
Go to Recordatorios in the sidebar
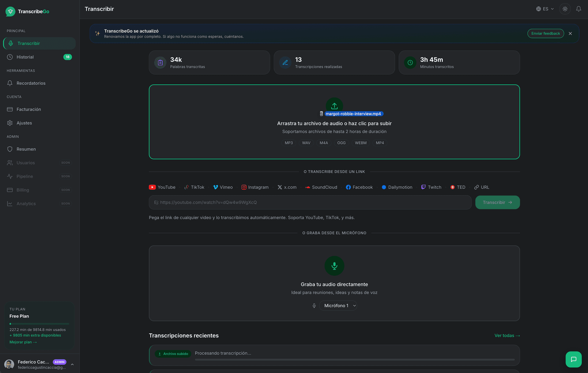(x=31, y=83)
